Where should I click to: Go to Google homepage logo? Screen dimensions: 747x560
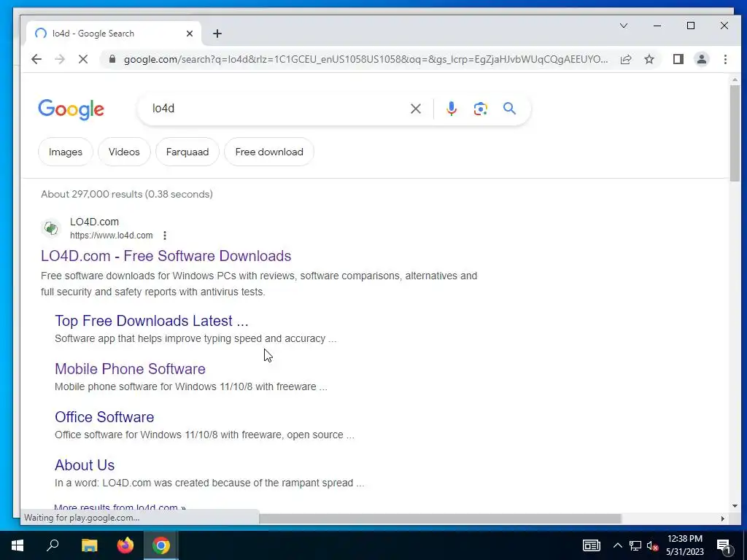[71, 109]
